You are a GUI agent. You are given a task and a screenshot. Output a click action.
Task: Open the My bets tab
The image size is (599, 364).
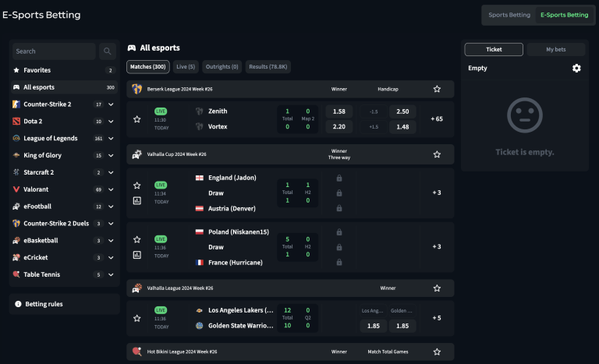pos(555,49)
